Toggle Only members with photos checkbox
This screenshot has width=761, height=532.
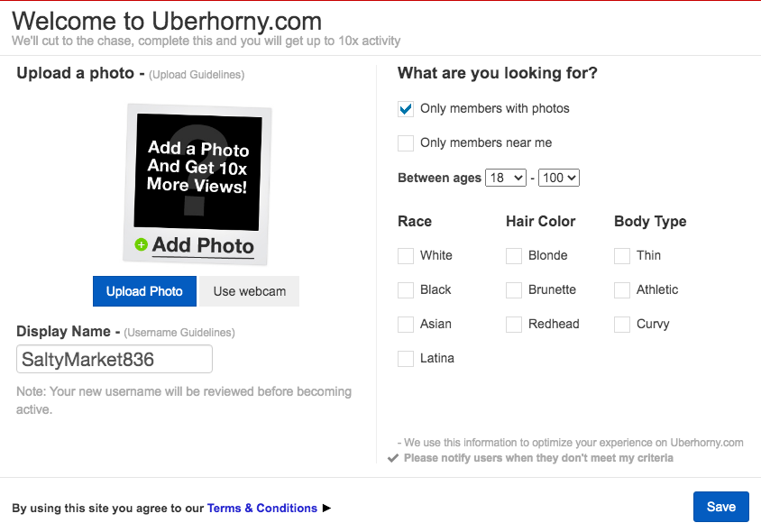point(406,109)
